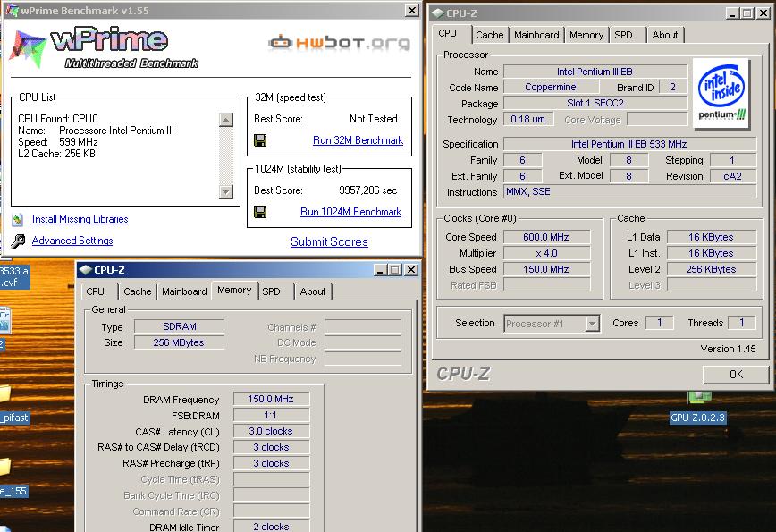Click the wPrime logo graphic
The image size is (776, 532).
tap(104, 48)
